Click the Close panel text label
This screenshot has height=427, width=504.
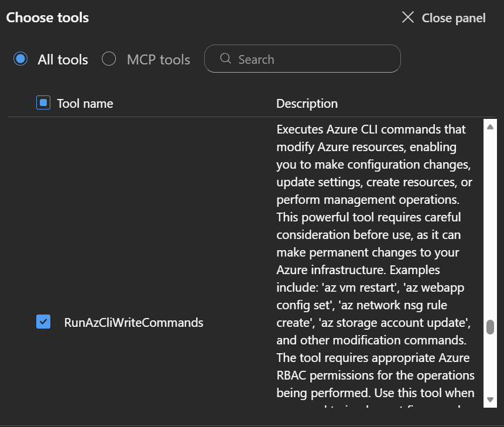click(453, 18)
